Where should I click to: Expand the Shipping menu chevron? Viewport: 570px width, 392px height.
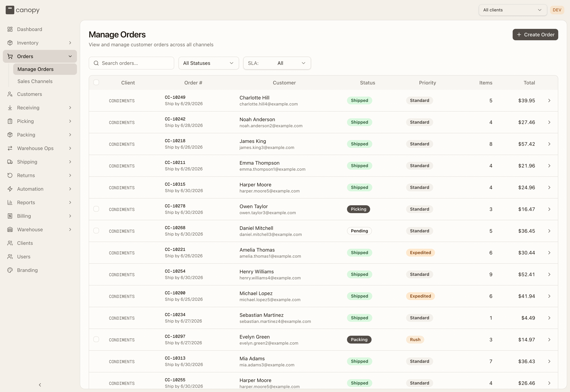[x=70, y=162]
